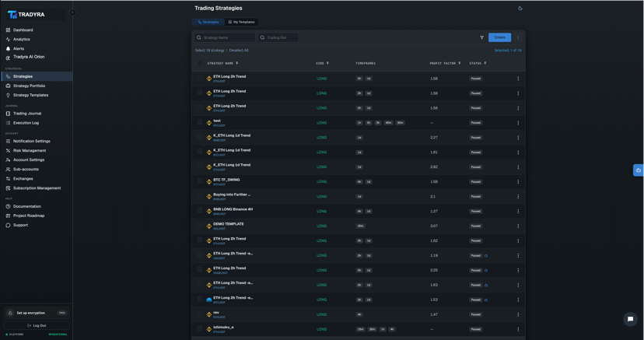Open the row menu for the rev strategy

pos(518,314)
